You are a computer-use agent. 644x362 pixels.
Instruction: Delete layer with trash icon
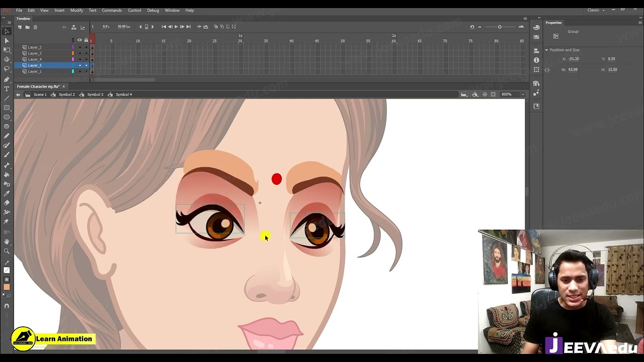point(35,27)
